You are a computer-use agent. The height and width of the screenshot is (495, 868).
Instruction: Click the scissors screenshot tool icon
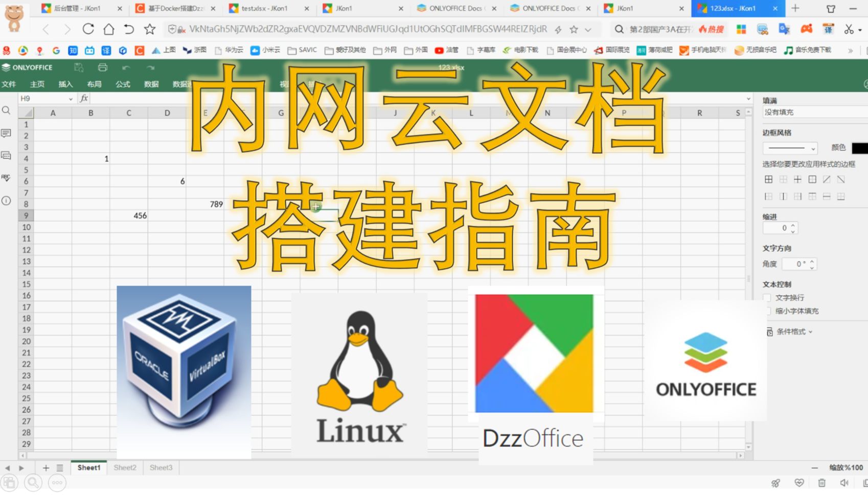point(849,29)
